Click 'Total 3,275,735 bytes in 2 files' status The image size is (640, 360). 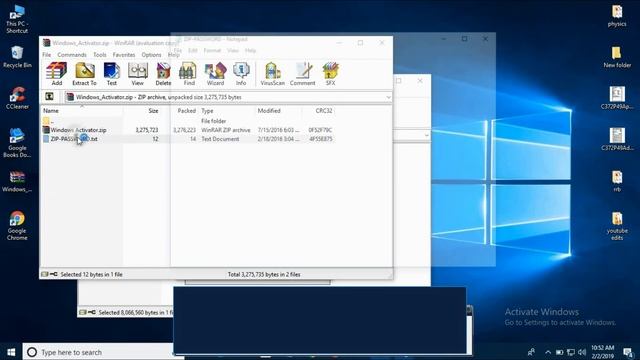[264, 274]
